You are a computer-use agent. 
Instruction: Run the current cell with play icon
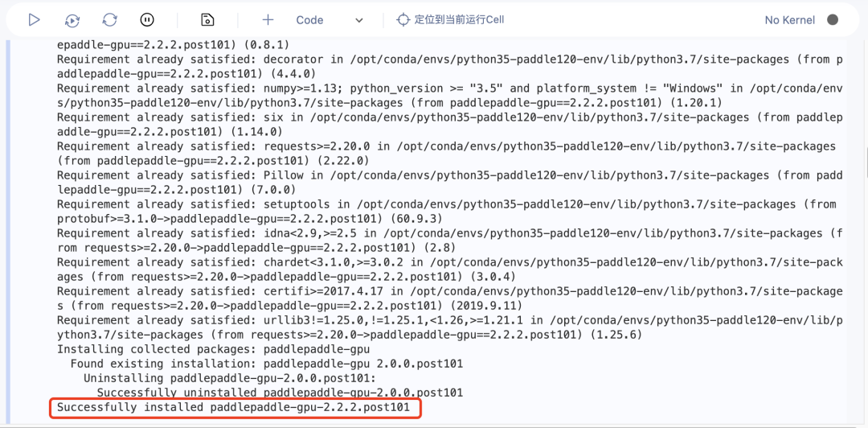[35, 20]
